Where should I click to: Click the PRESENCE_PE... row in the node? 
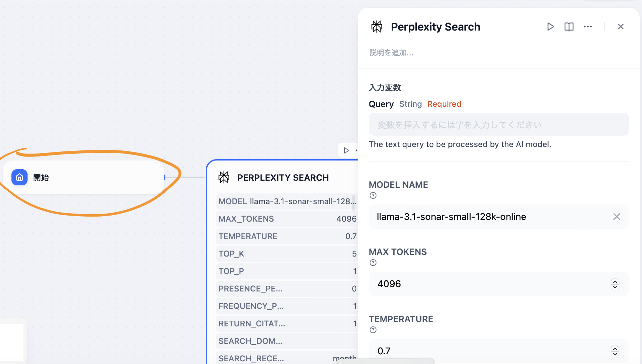(x=287, y=288)
